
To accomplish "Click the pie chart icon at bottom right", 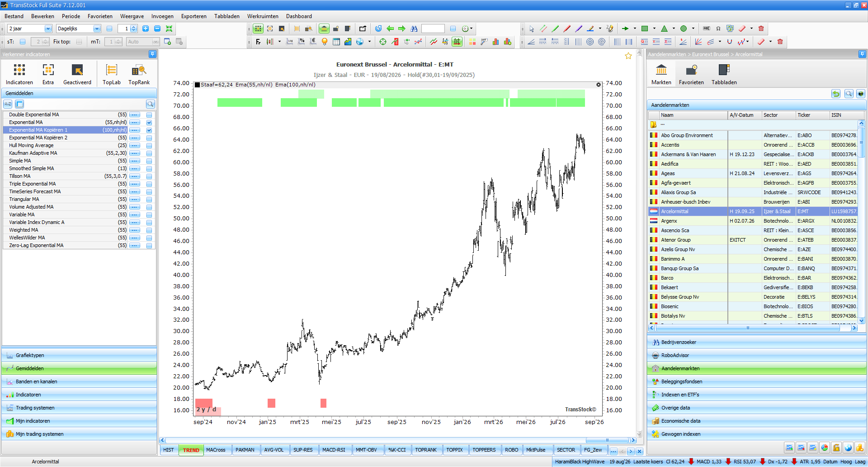I will (825, 448).
